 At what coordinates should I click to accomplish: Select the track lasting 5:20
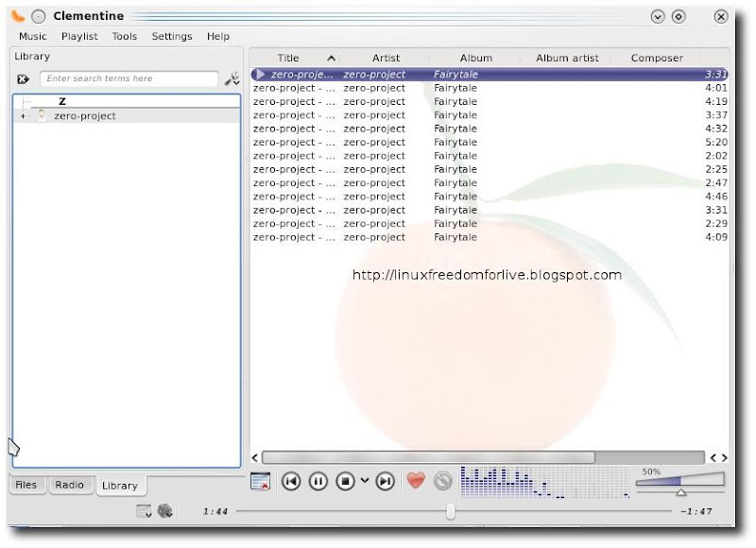pyautogui.click(x=490, y=142)
